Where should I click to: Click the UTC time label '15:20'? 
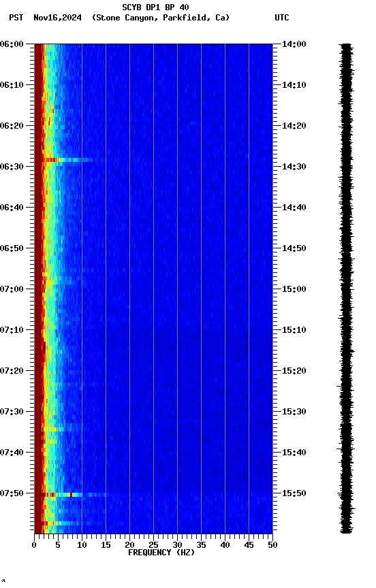click(294, 371)
